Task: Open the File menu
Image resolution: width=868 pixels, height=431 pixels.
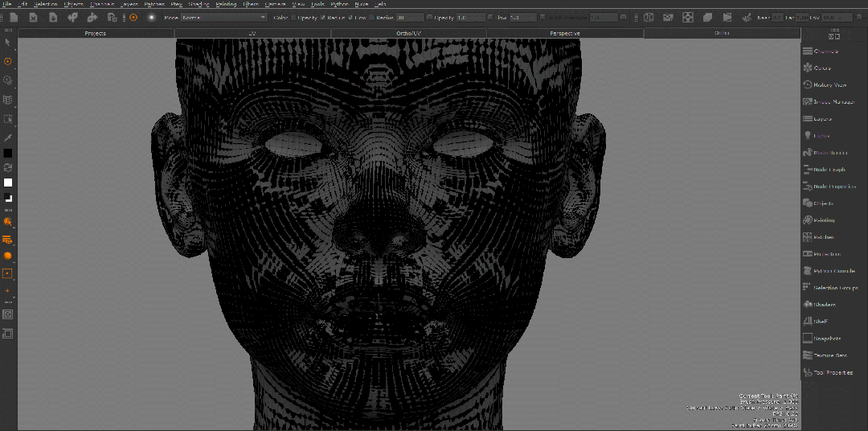Action: [6, 4]
